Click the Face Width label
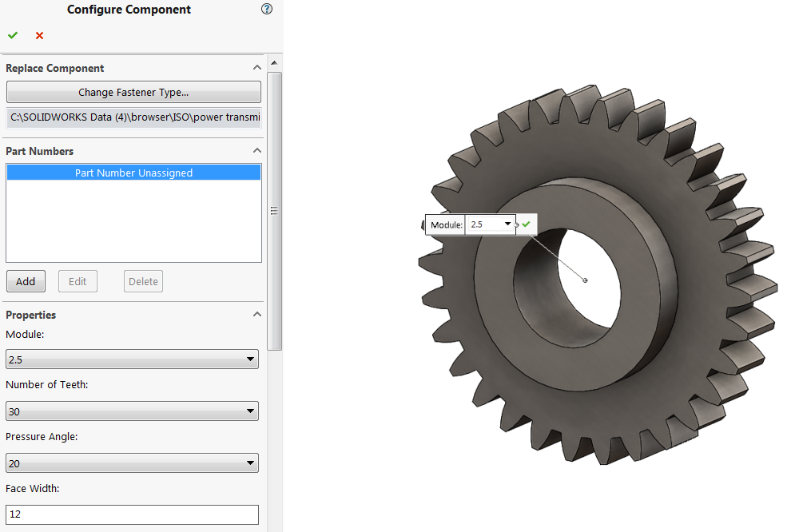The height and width of the screenshot is (532, 795). 33,488
